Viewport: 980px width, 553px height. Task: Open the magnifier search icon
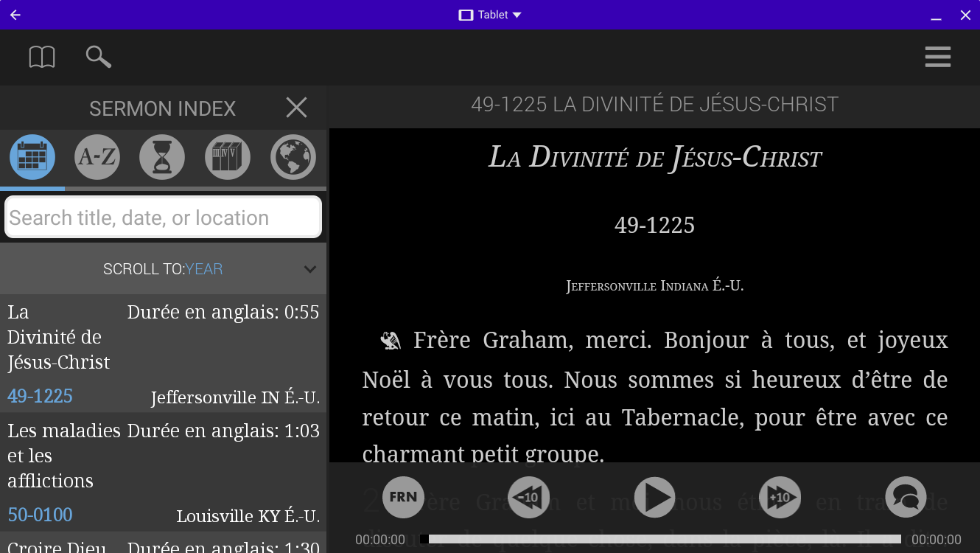(x=99, y=57)
